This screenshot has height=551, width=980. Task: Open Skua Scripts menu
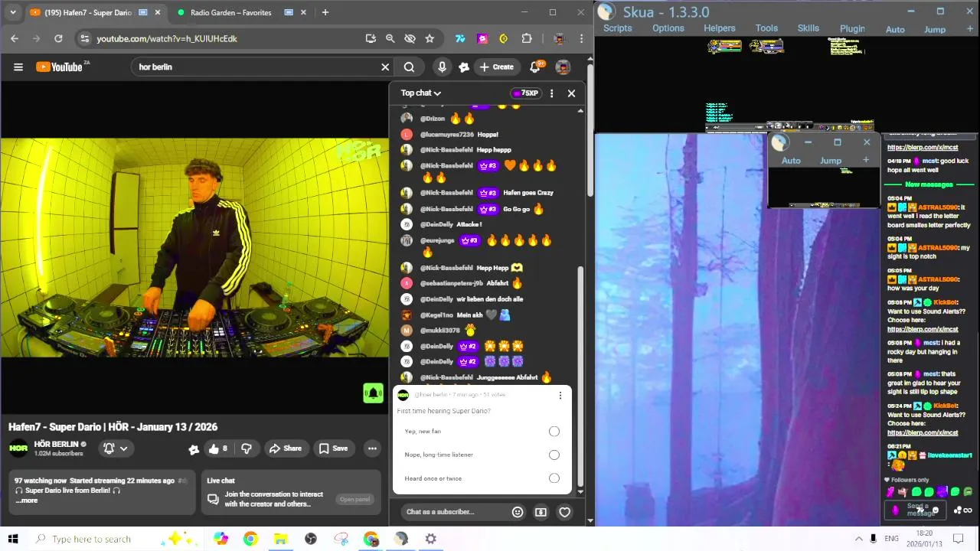click(x=617, y=28)
